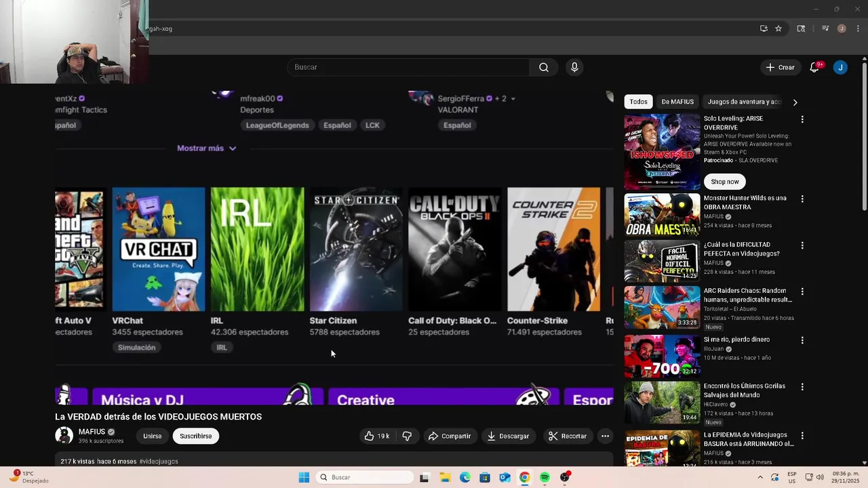This screenshot has height=488, width=868.
Task: Click the Simulación tag
Action: pyautogui.click(x=136, y=347)
